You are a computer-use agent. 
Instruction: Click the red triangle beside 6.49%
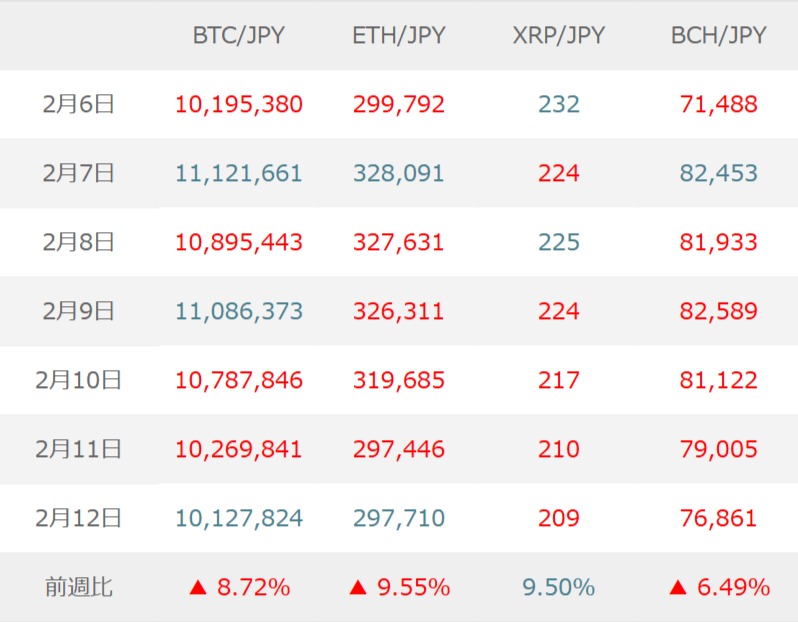(x=678, y=588)
